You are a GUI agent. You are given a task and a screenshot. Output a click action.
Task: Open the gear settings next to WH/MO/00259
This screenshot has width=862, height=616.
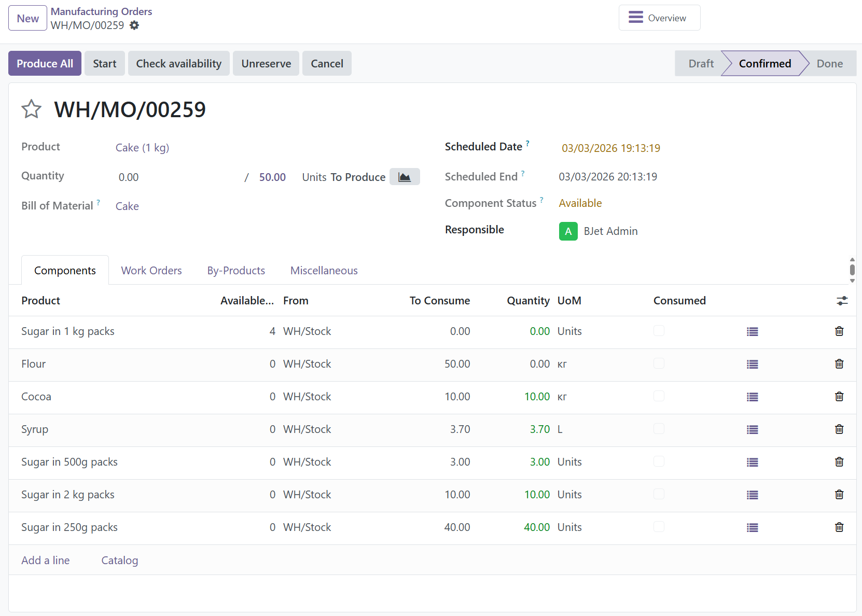point(134,25)
